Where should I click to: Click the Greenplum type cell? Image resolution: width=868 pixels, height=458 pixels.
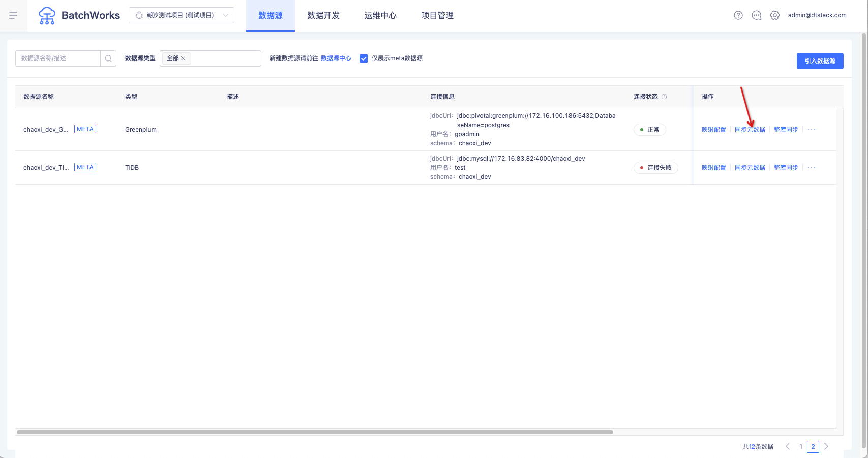pos(141,130)
